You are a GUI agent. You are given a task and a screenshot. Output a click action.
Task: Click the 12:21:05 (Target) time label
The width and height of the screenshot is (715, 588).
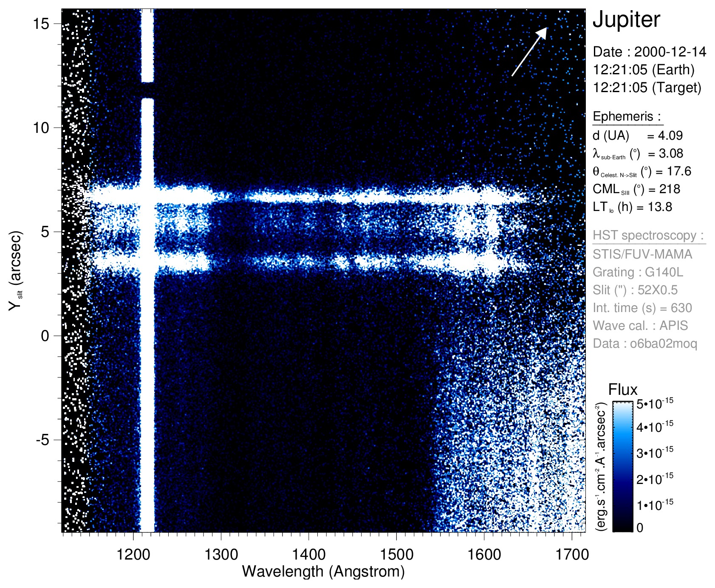pyautogui.click(x=647, y=87)
